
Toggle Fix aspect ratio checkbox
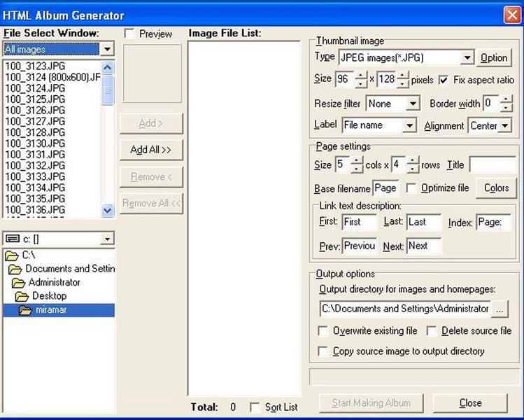point(443,80)
